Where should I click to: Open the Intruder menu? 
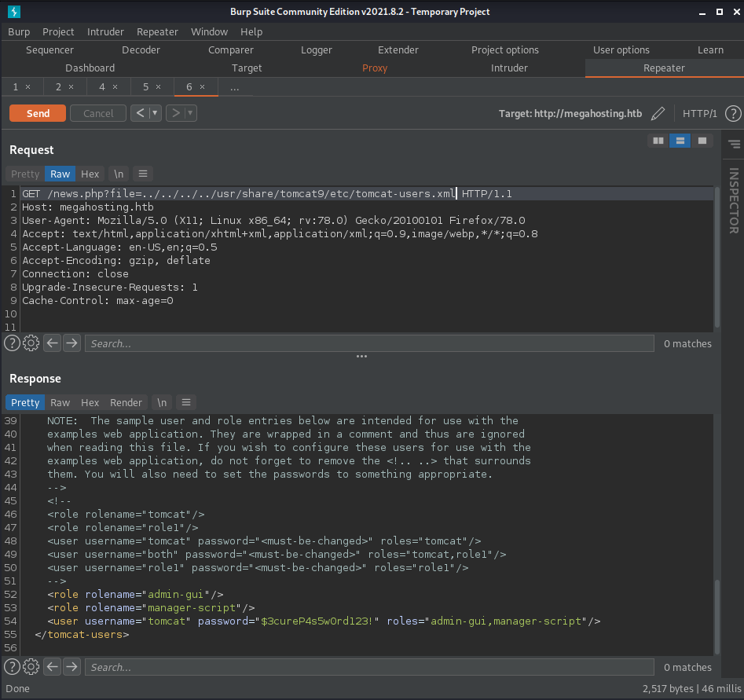[x=105, y=31]
